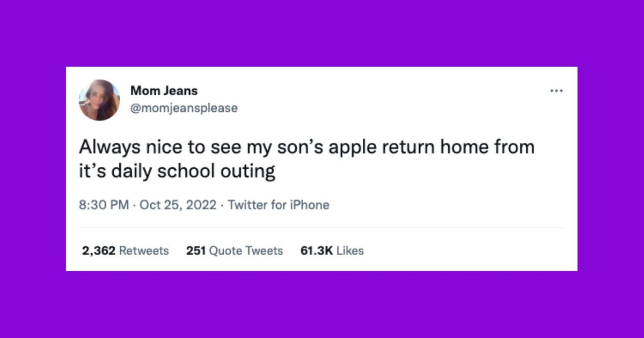Click the tweet timestamp 8:30 PM
This screenshot has height=338, width=644.
[103, 205]
